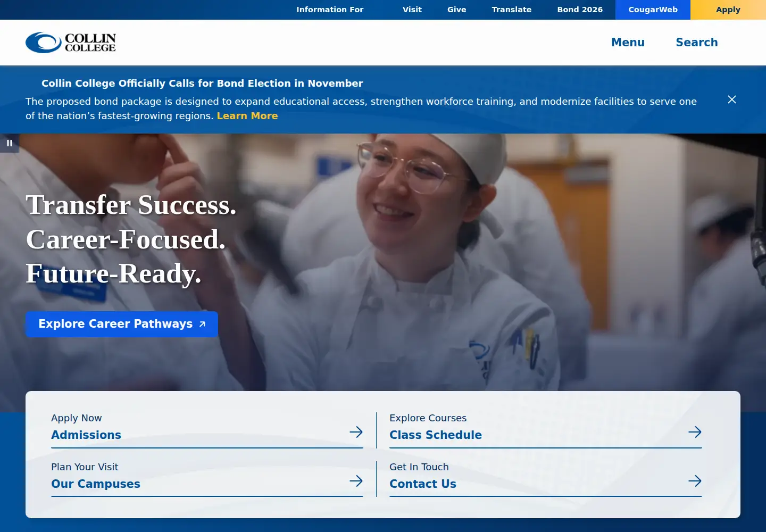Open the Class Schedule link
The image size is (766, 532).
point(436,435)
